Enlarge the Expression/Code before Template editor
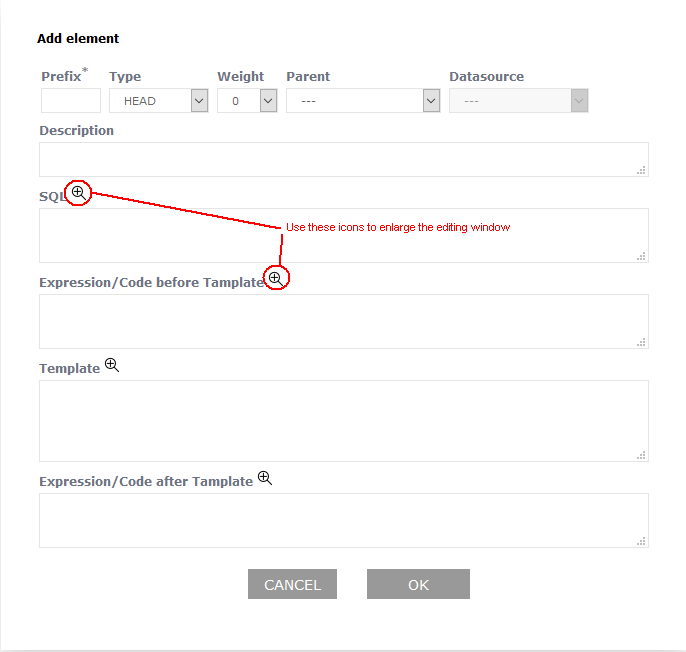686x652 pixels. 275,278
